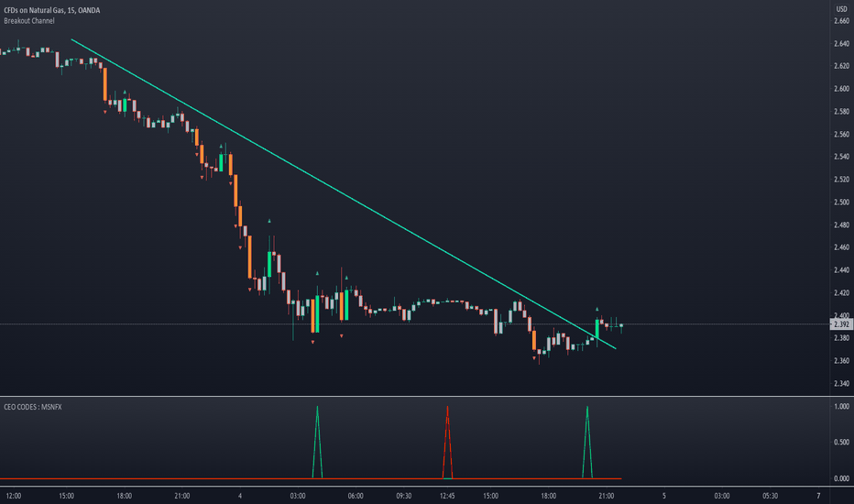This screenshot has width=854, height=504.
Task: Click the date label 4 on time axis
Action: (x=240, y=496)
